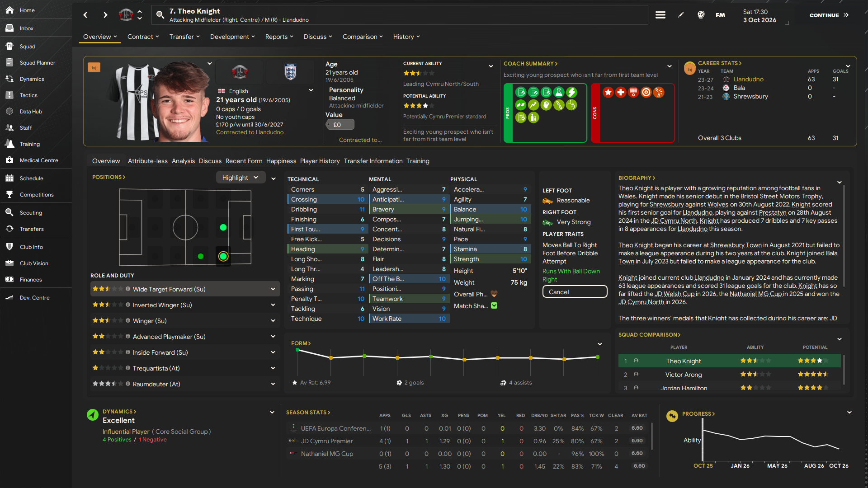The width and height of the screenshot is (868, 488).
Task: Click the pencil edit icon
Action: click(x=681, y=15)
